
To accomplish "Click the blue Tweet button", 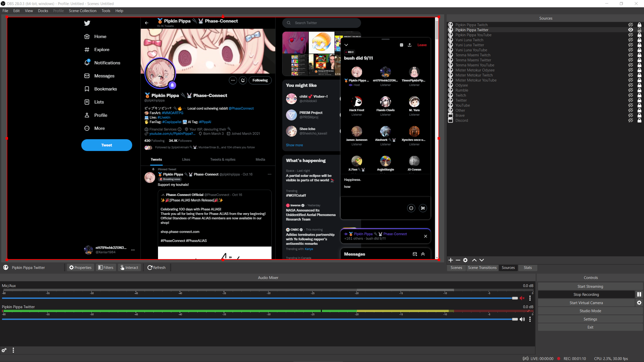I will pyautogui.click(x=107, y=145).
